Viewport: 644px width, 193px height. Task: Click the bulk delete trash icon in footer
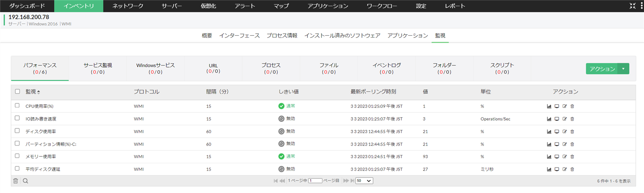pyautogui.click(x=16, y=181)
